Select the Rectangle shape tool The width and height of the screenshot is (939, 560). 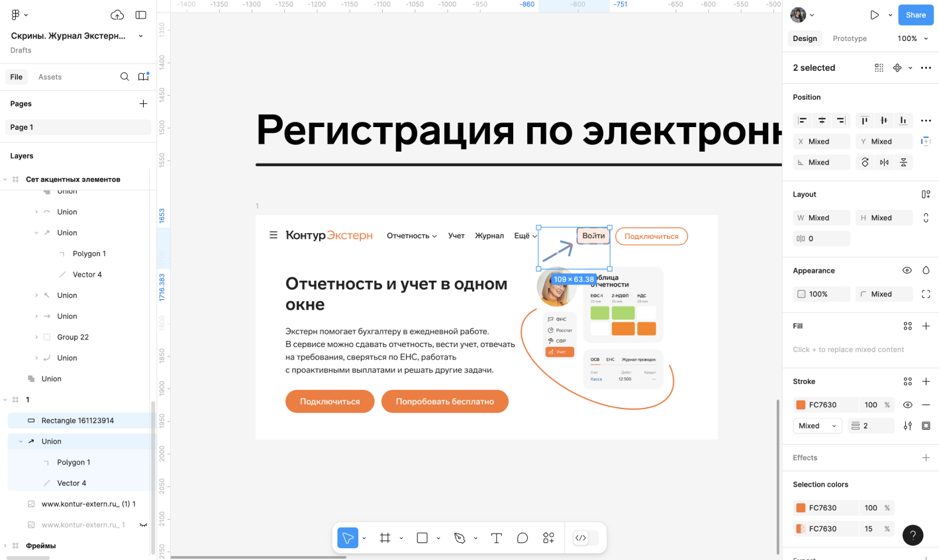pyautogui.click(x=422, y=538)
